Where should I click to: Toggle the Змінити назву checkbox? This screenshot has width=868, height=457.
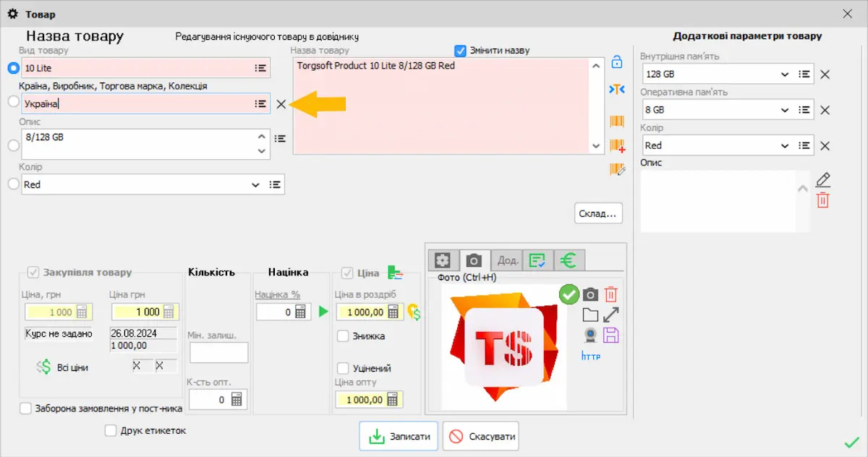[461, 51]
